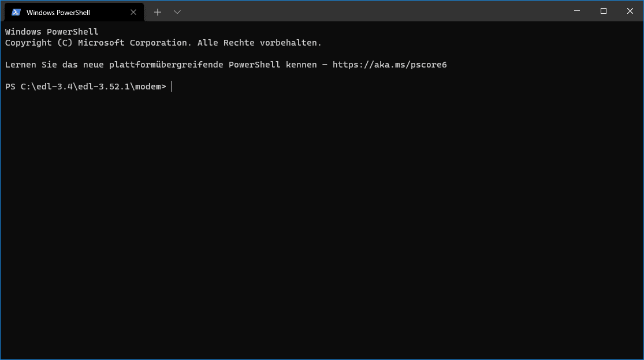Expand the new tab profile dropdown chevron
The height and width of the screenshot is (360, 644).
click(x=177, y=12)
